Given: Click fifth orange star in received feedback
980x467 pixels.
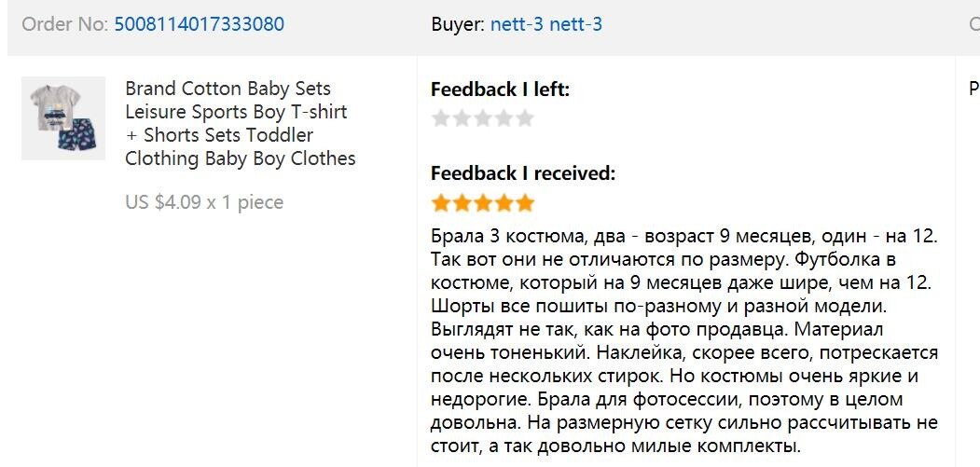Looking at the screenshot, I should pos(525,202).
